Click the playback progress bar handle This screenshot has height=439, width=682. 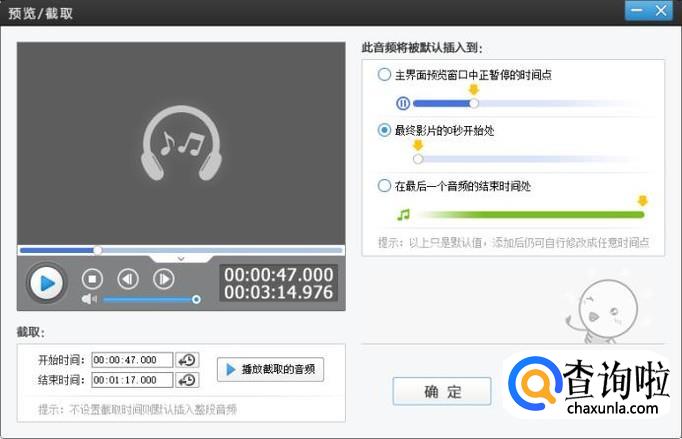[98, 250]
